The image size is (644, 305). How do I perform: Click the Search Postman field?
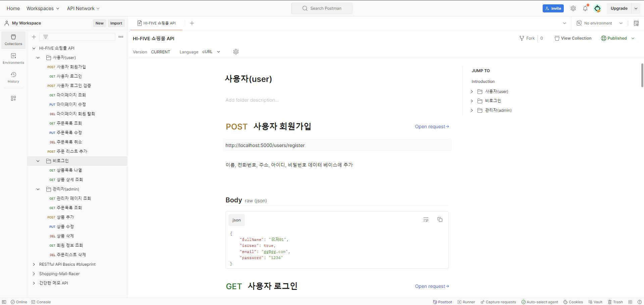[322, 8]
